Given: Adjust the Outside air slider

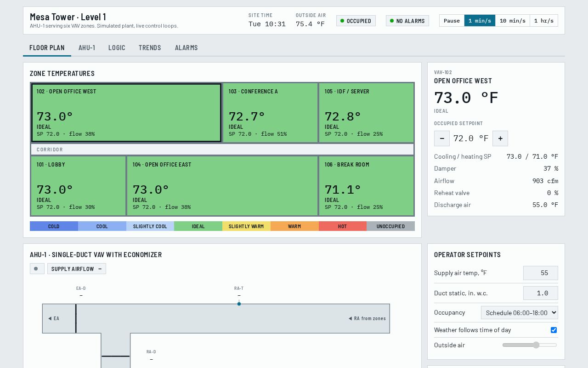Looking at the screenshot, I should tap(530, 345).
